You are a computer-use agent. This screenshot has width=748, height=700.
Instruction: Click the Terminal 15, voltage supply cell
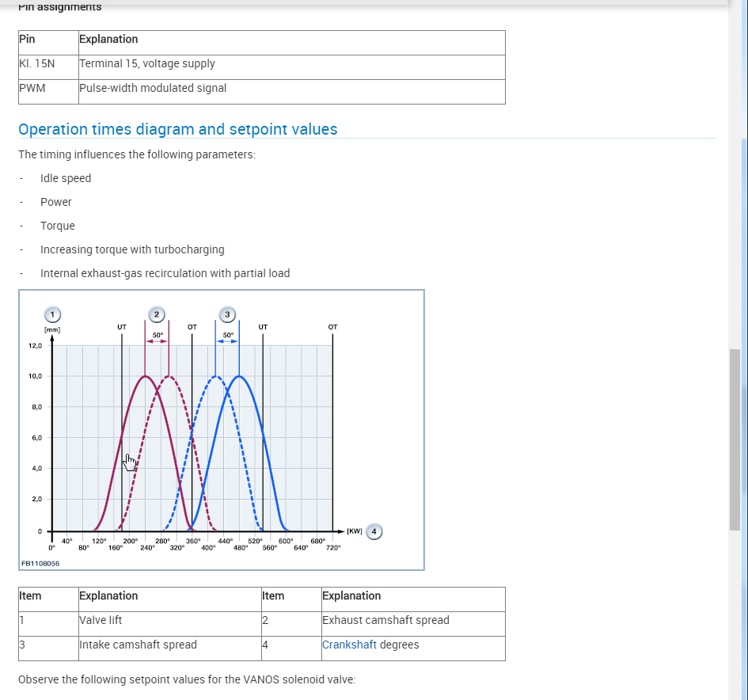coord(147,63)
